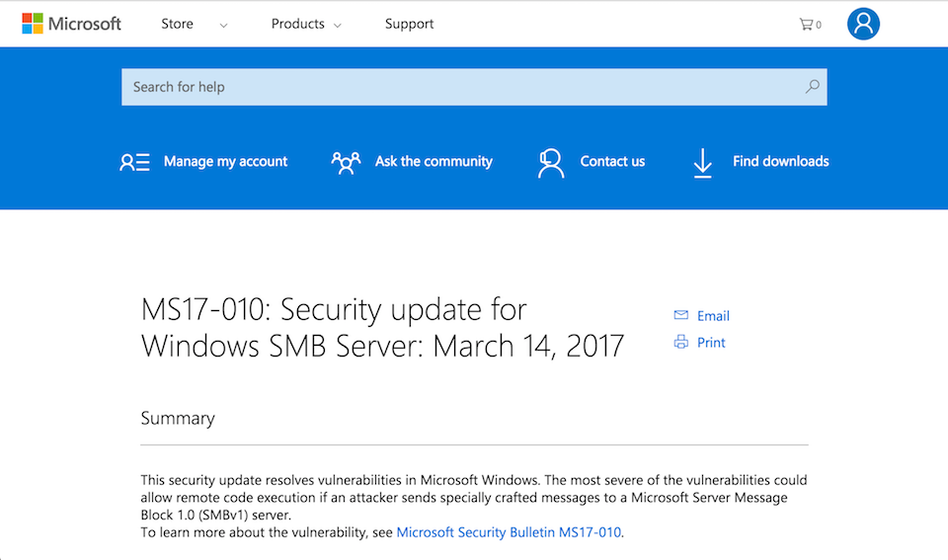Viewport: 948px width, 560px height.
Task: Click the Ask the community people icon
Action: click(346, 162)
